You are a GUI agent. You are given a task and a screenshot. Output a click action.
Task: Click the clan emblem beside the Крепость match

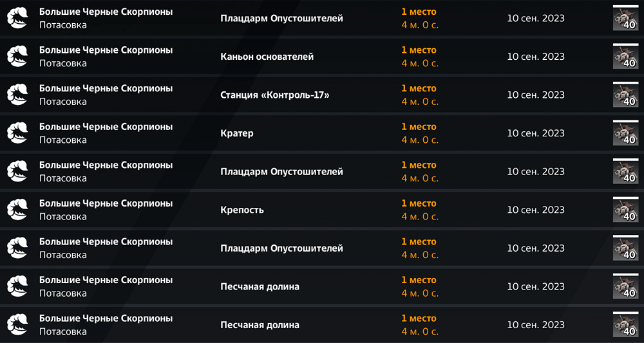17,210
